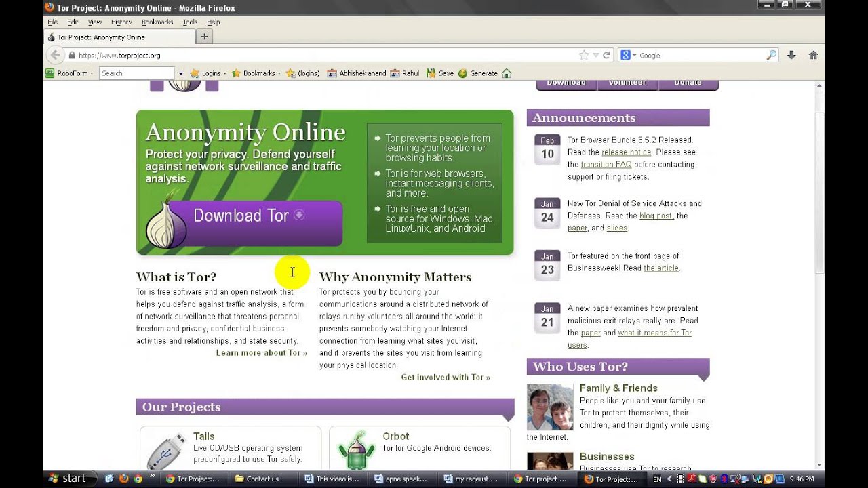
Task: Open the File menu
Action: (x=53, y=22)
